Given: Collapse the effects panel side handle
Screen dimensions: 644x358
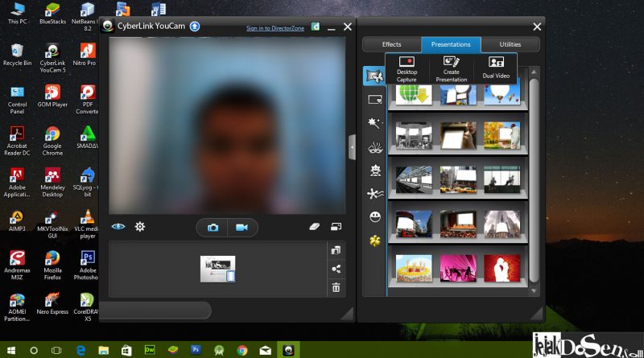Looking at the screenshot, I should (352, 147).
